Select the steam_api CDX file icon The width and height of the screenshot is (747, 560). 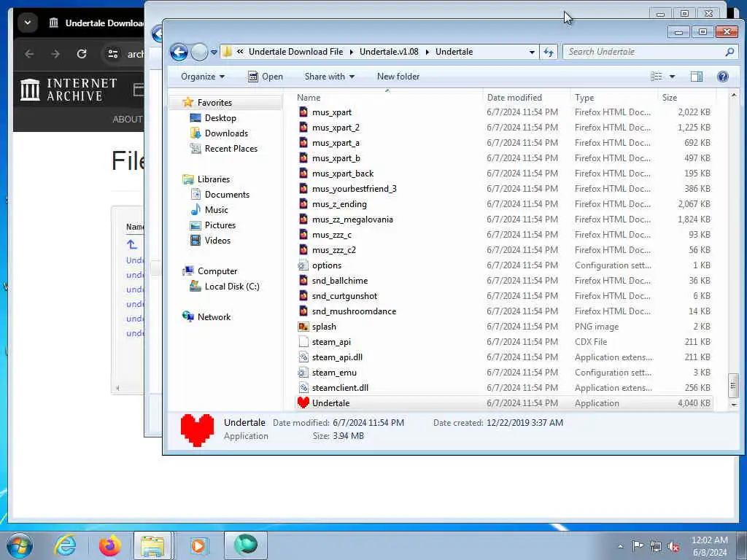303,342
